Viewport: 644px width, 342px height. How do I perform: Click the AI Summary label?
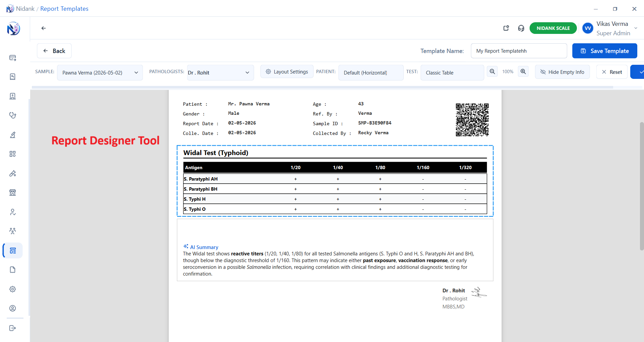click(x=204, y=247)
